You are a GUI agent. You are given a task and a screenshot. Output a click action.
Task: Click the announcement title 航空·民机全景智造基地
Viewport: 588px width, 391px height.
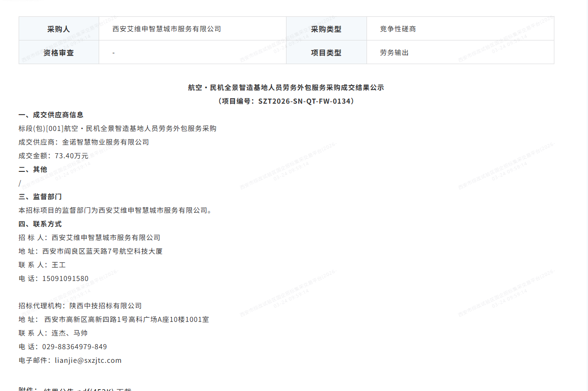(286, 88)
